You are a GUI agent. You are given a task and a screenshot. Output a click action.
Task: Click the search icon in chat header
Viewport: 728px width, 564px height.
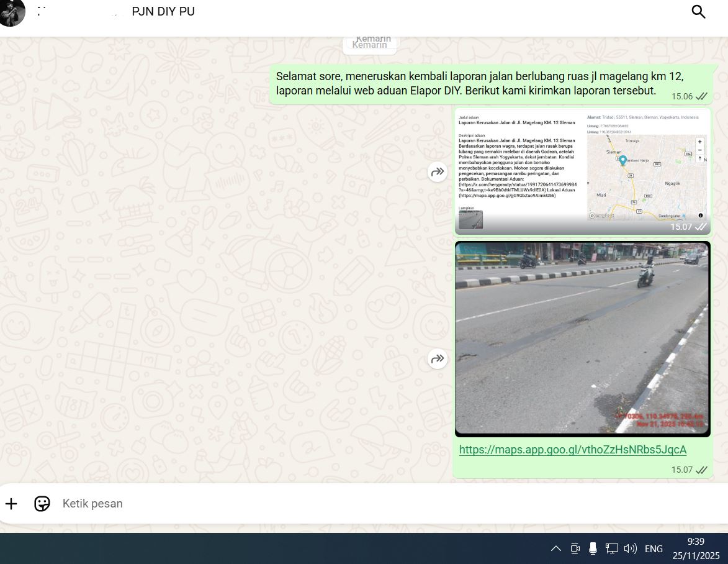[x=698, y=12]
